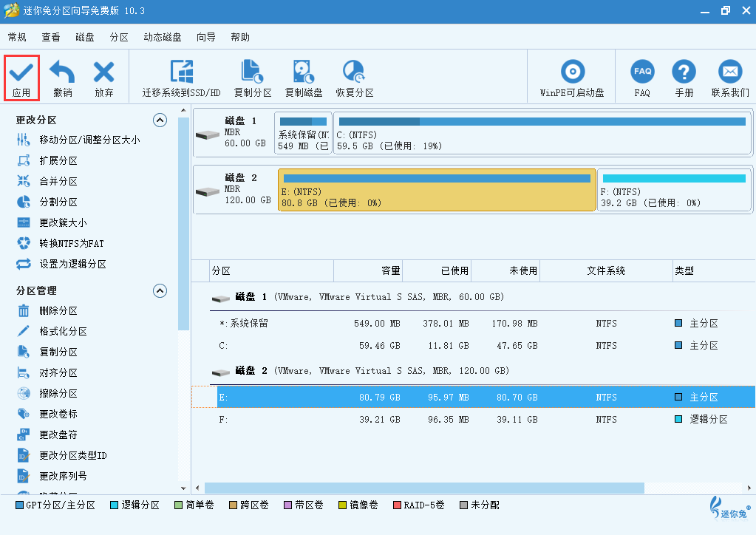This screenshot has height=535, width=756.
Task: Select the C: partition row
Action: click(474, 346)
